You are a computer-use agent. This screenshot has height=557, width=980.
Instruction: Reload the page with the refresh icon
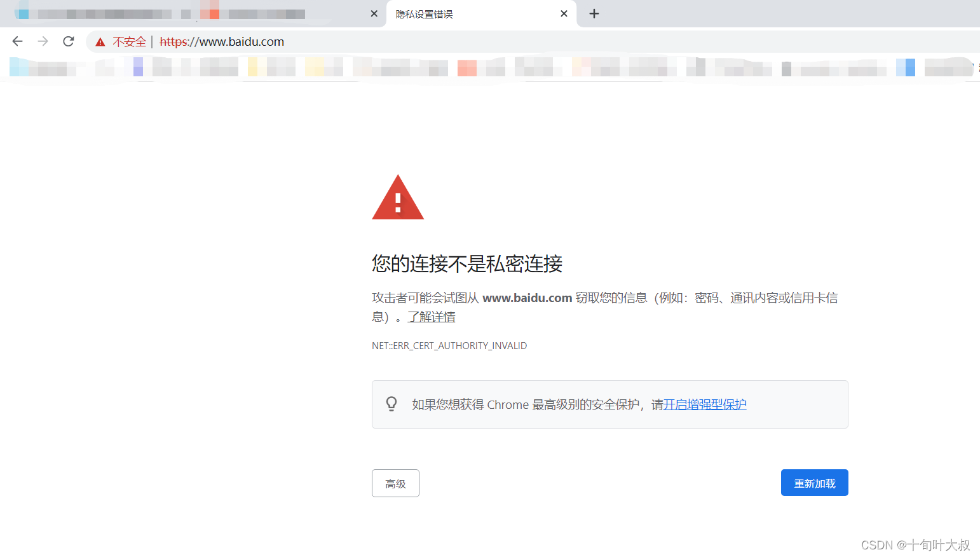pyautogui.click(x=69, y=41)
